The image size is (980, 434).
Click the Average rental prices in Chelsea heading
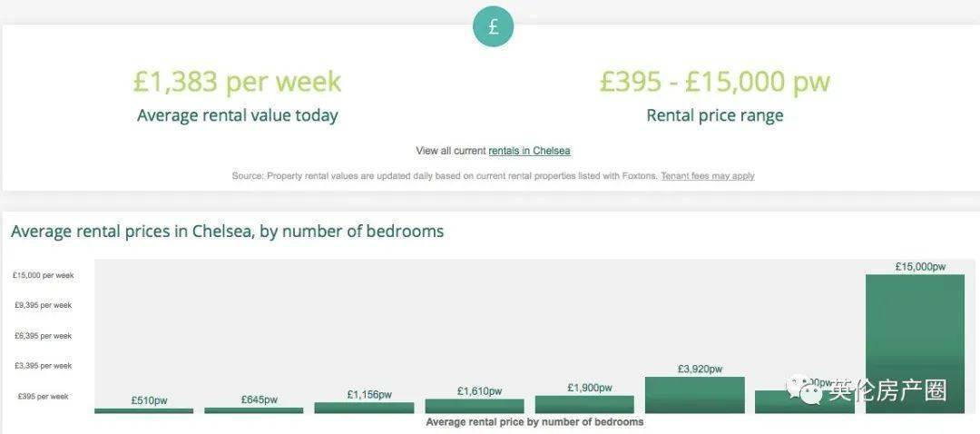[x=228, y=232]
